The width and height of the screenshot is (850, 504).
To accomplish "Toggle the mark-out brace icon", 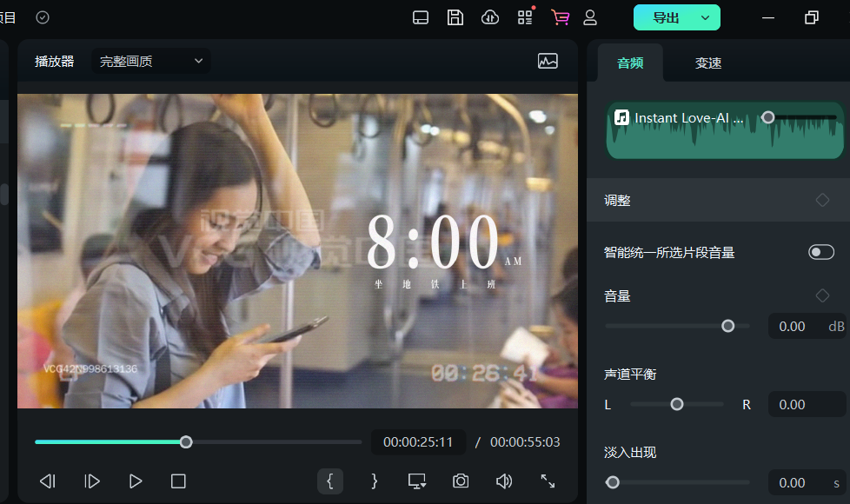I will coord(373,481).
